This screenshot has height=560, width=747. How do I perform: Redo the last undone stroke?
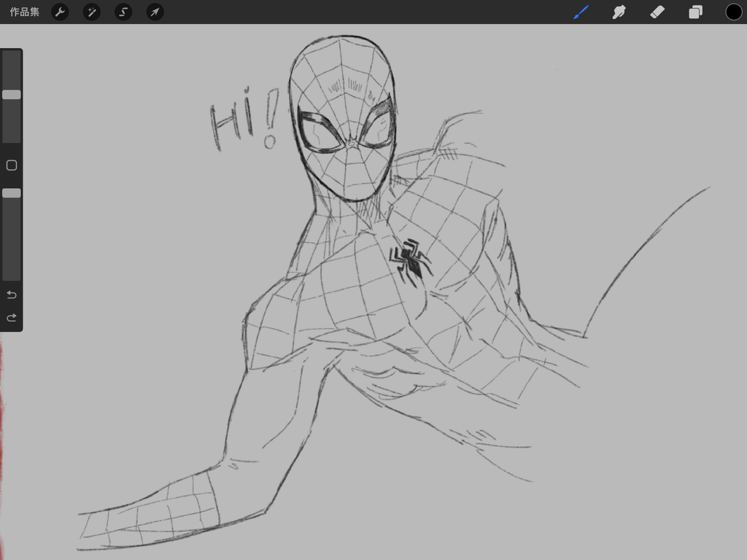(x=12, y=318)
